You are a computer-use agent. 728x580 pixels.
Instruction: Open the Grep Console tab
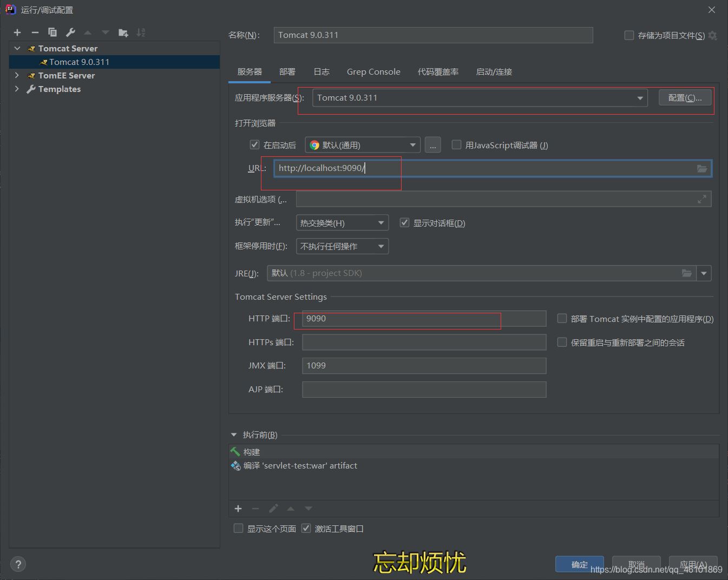point(373,71)
